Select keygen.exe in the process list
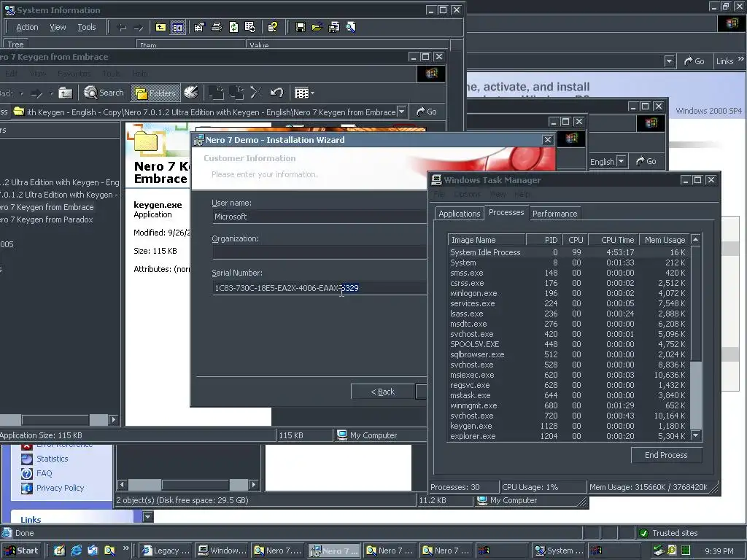747x560 pixels. pyautogui.click(x=569, y=426)
